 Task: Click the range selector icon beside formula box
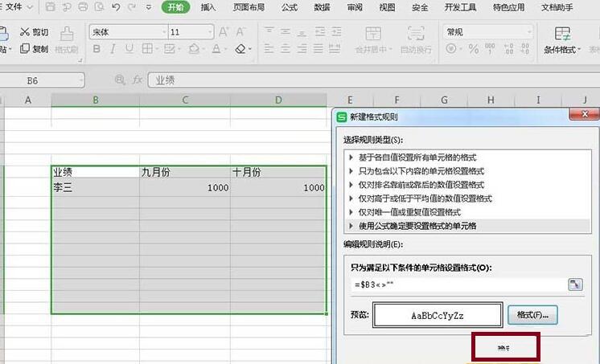pyautogui.click(x=575, y=284)
